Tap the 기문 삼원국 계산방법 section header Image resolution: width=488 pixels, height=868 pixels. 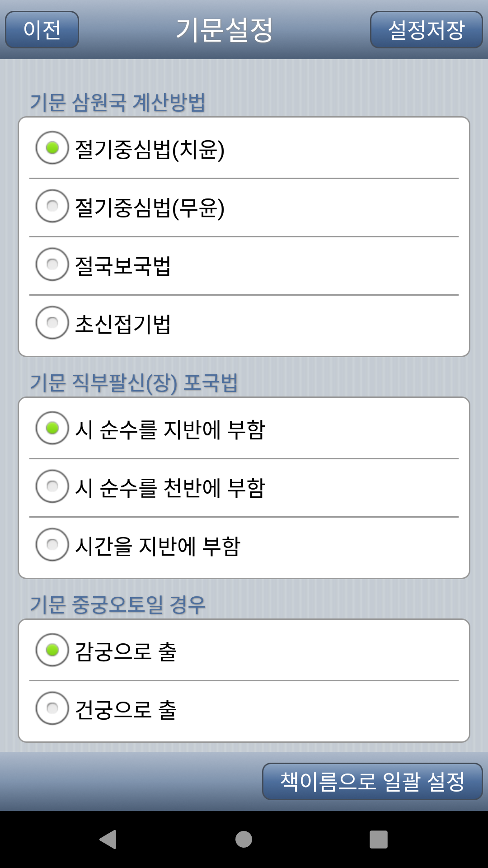117,102
